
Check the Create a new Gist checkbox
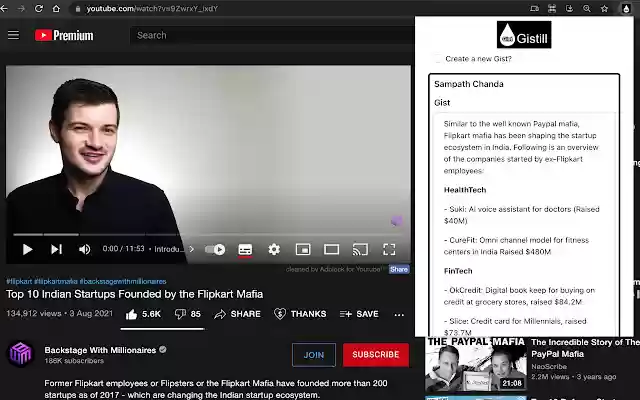click(438, 59)
